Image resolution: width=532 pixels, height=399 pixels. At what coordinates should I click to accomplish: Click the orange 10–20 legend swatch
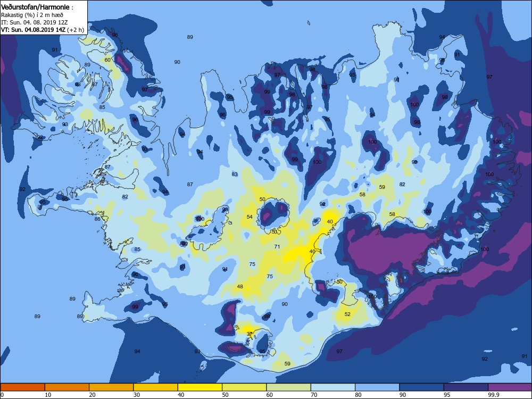(x=67, y=387)
